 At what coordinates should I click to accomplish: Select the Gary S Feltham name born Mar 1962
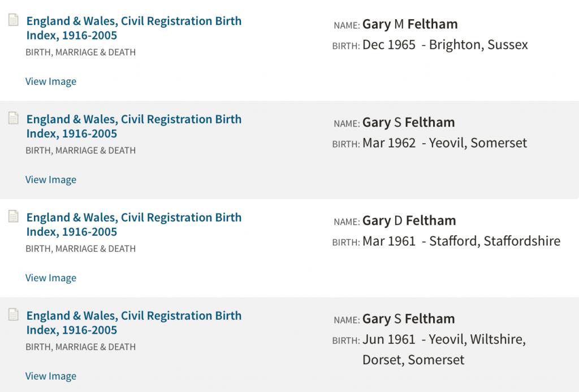click(x=408, y=122)
